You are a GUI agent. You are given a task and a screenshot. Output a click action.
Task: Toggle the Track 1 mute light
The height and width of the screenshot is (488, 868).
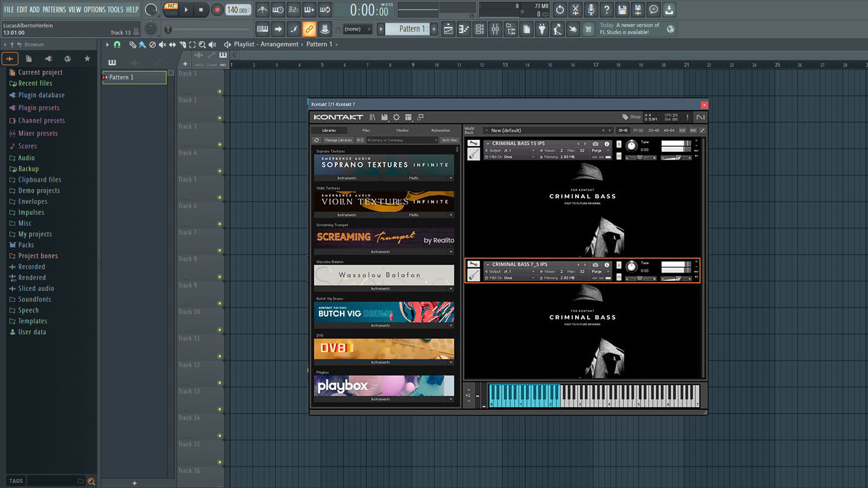(220, 91)
